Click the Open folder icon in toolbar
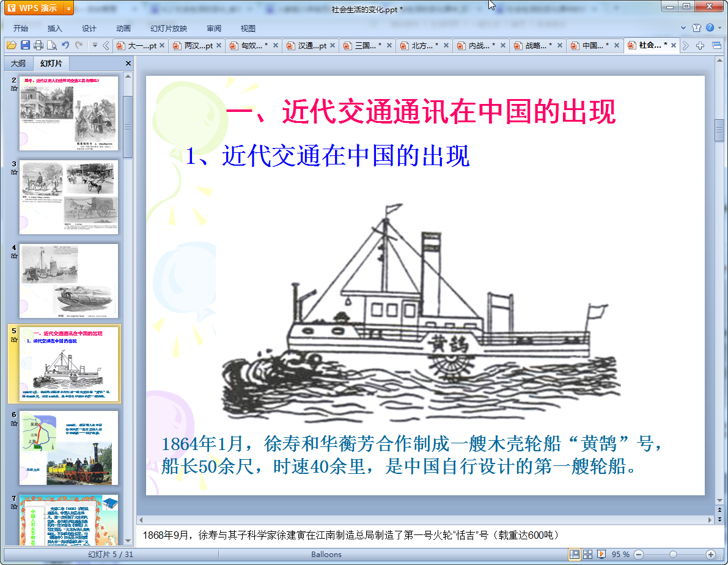The height and width of the screenshot is (565, 728). point(12,45)
